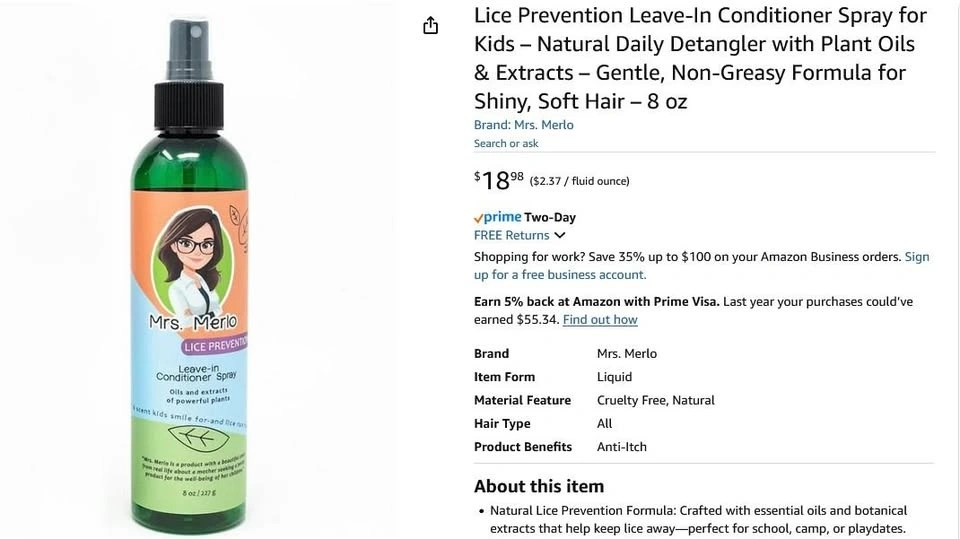Click the $18.98 price
Image resolution: width=960 pixels, height=539 pixels.
pyautogui.click(x=499, y=181)
